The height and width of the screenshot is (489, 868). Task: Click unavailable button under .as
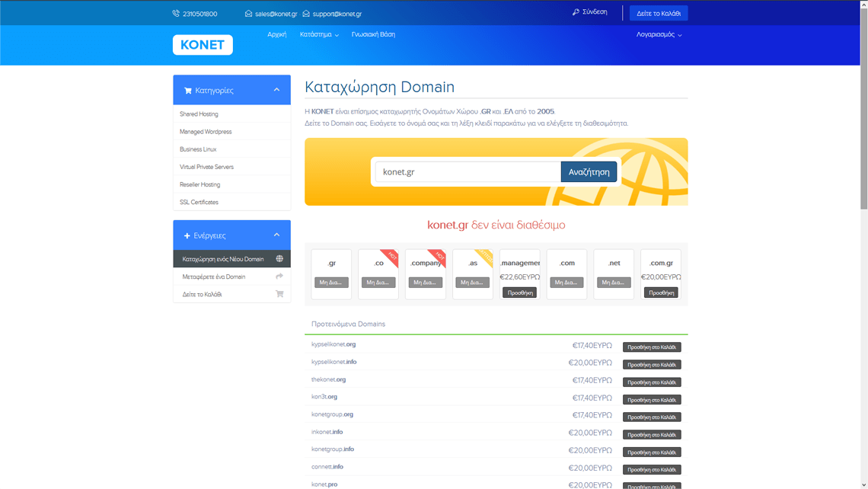click(472, 283)
